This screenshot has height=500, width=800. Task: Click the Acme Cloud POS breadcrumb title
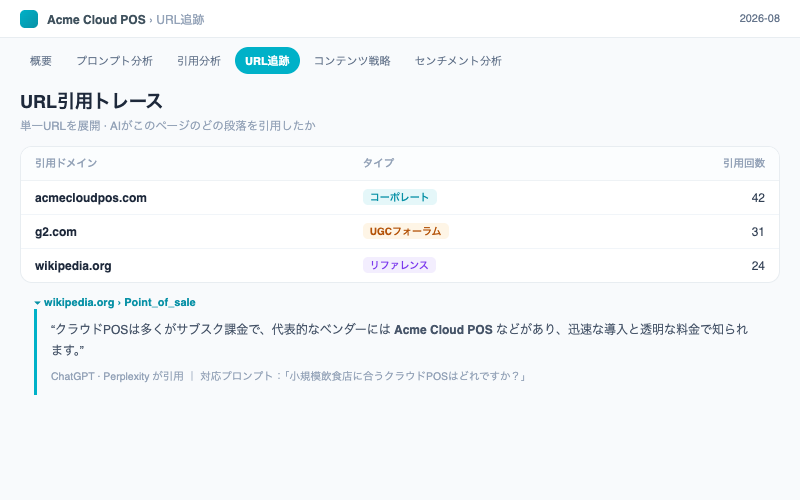click(96, 19)
